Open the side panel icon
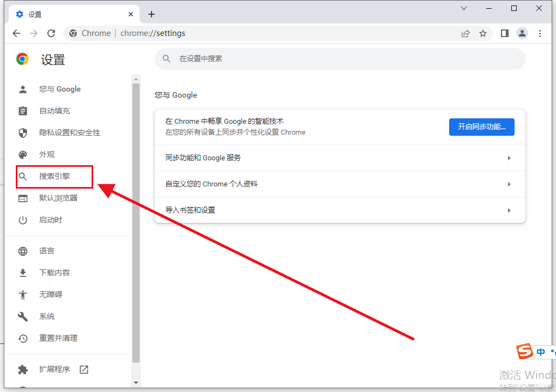 pyautogui.click(x=505, y=33)
